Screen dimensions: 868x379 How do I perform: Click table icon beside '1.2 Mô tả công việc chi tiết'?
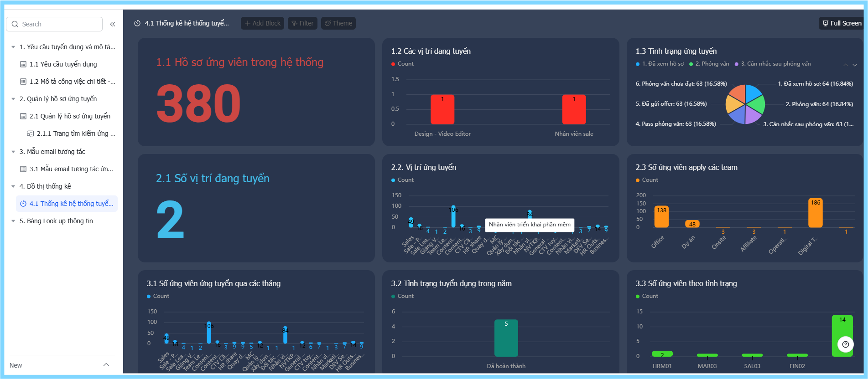23,82
